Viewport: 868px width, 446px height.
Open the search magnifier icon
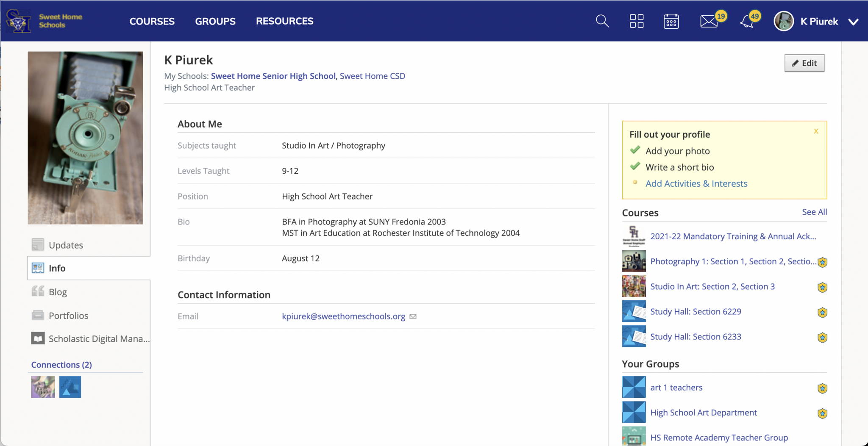(602, 21)
